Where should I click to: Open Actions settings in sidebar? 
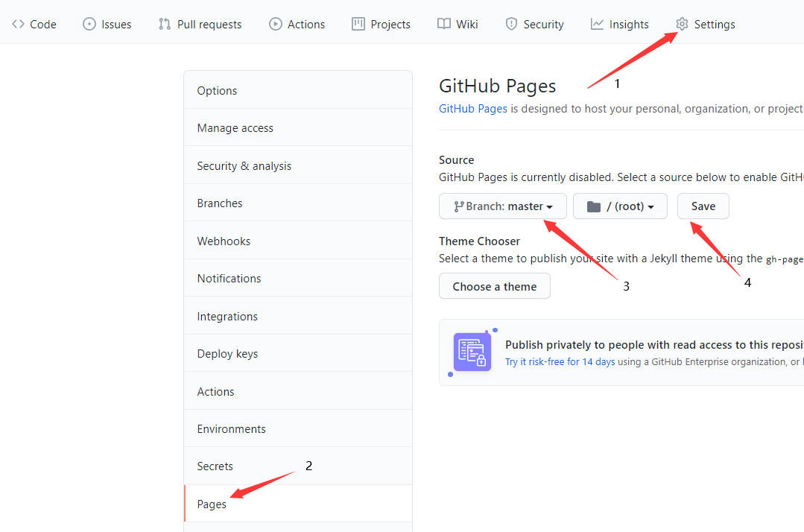pyautogui.click(x=298, y=391)
